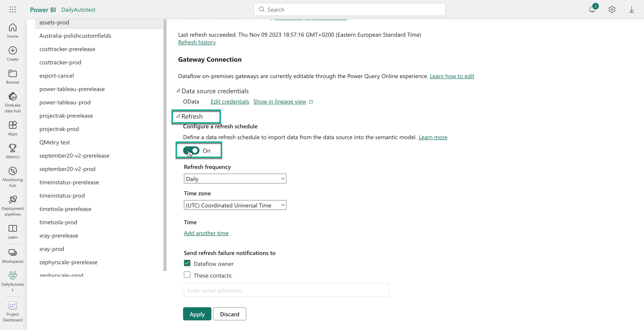Open the Monitoring hub

[13, 177]
